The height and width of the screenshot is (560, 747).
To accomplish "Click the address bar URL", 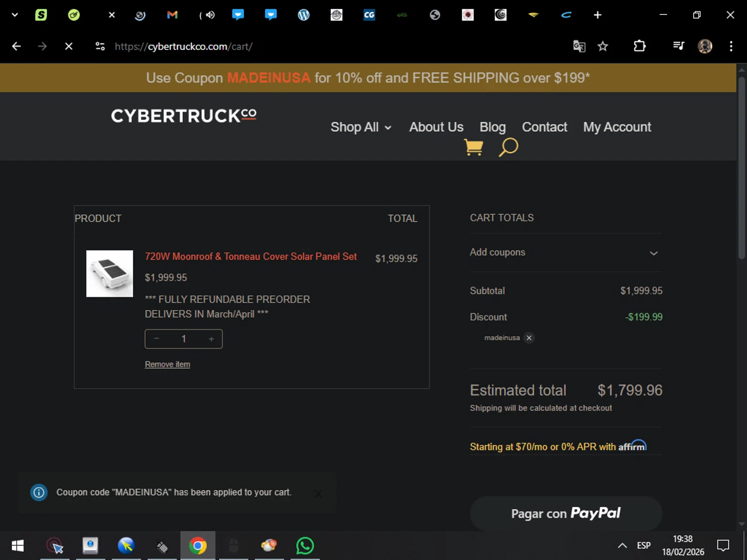I will pos(183,46).
